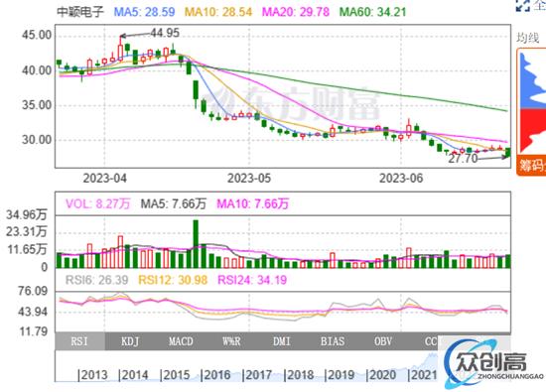The height and width of the screenshot is (392, 546).
Task: Click the volume MA5: 7.66万 label
Action: 174,203
